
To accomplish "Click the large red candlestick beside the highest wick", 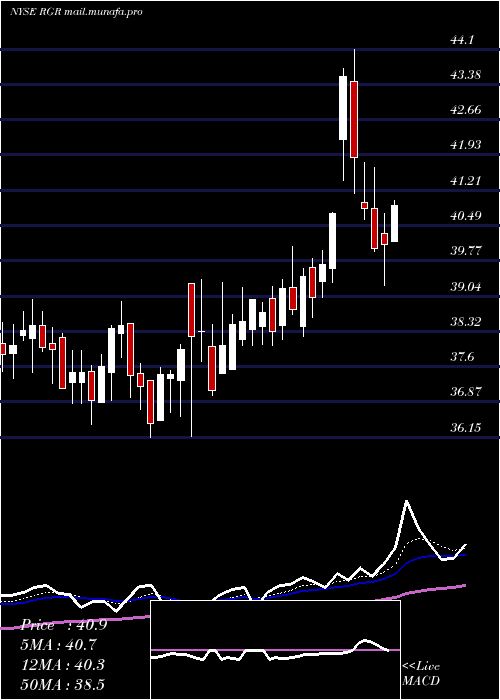I will (x=354, y=119).
